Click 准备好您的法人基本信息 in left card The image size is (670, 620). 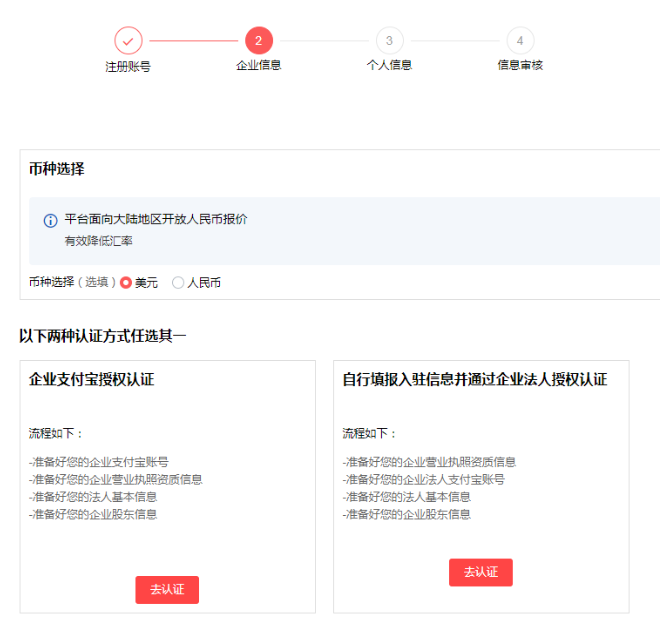click(93, 497)
